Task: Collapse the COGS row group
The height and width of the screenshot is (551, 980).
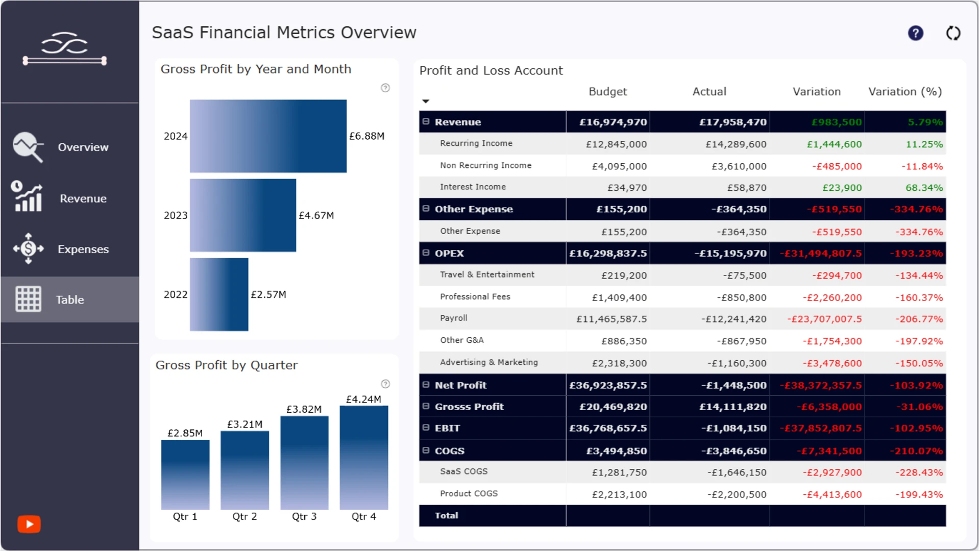Action: [426, 450]
